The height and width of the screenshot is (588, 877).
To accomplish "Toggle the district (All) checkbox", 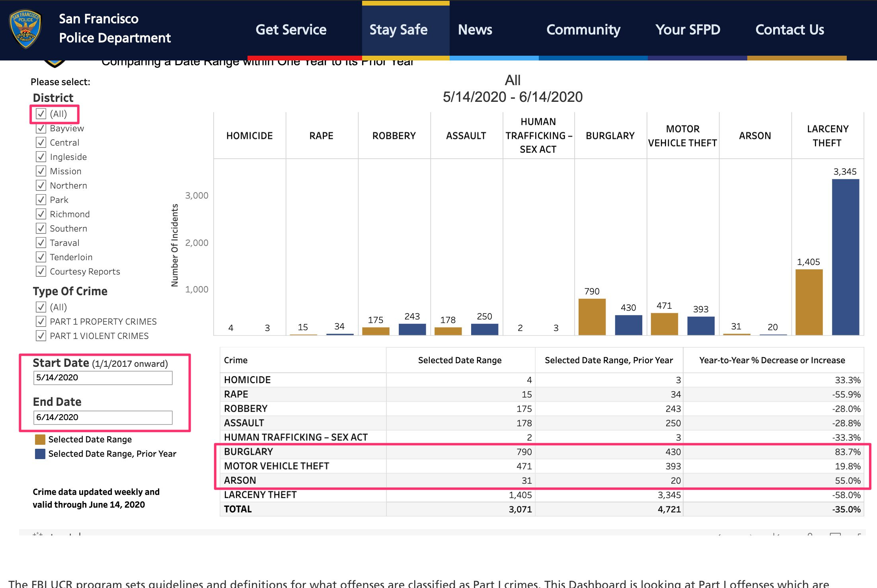I will tap(41, 114).
